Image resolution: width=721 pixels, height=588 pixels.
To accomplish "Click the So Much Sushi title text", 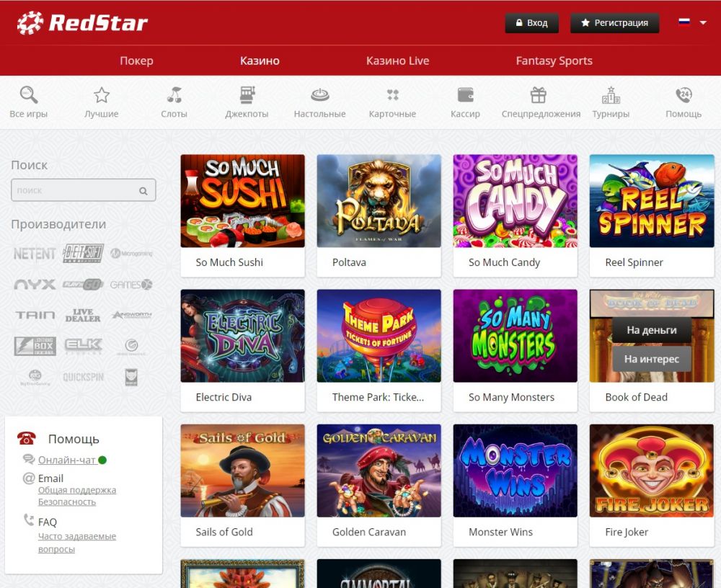I will 229,262.
